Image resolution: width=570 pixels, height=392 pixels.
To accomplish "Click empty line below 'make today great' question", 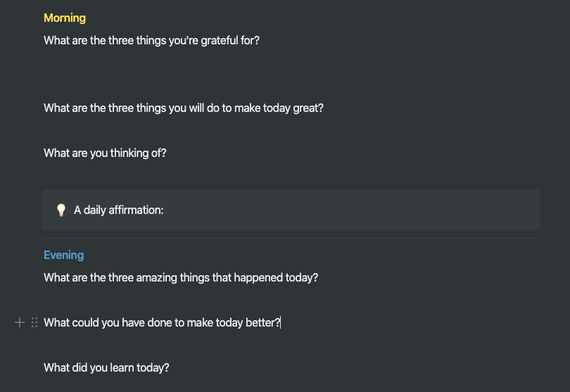I will pyautogui.click(x=291, y=130).
